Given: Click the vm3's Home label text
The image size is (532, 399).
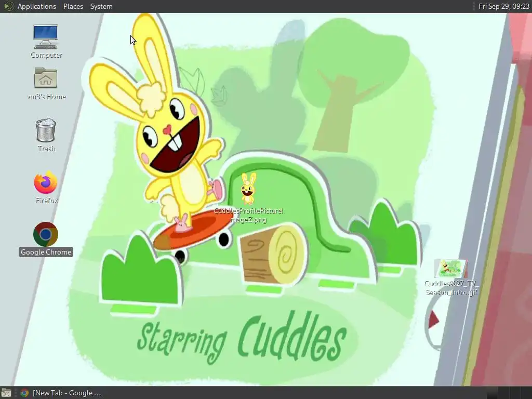Looking at the screenshot, I should click(46, 97).
